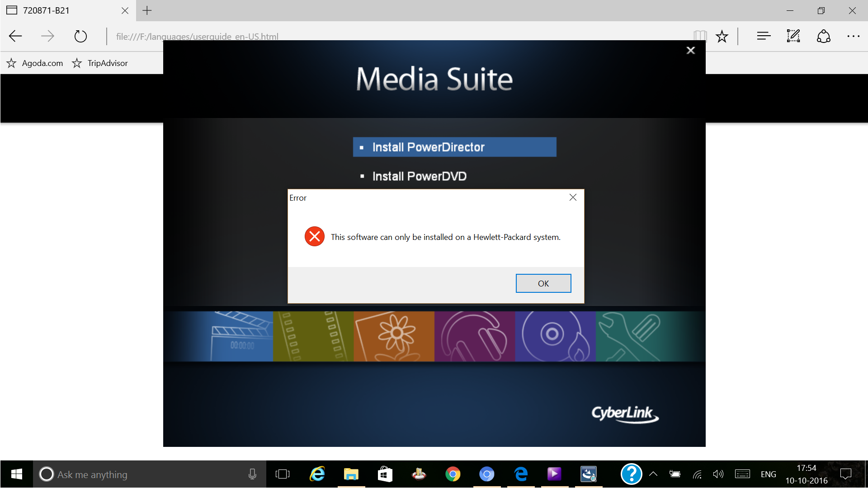Open the Java cup taskbar icon
The image size is (868, 488).
[419, 474]
